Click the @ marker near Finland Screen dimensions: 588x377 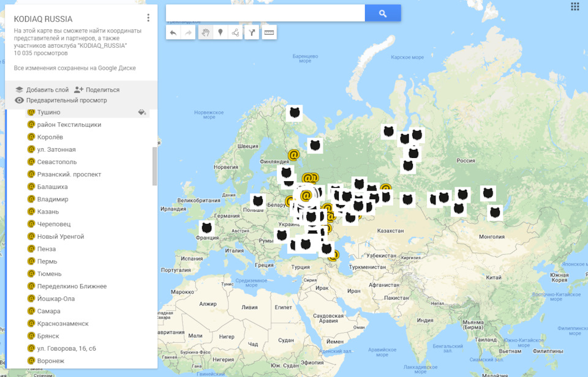tap(293, 154)
